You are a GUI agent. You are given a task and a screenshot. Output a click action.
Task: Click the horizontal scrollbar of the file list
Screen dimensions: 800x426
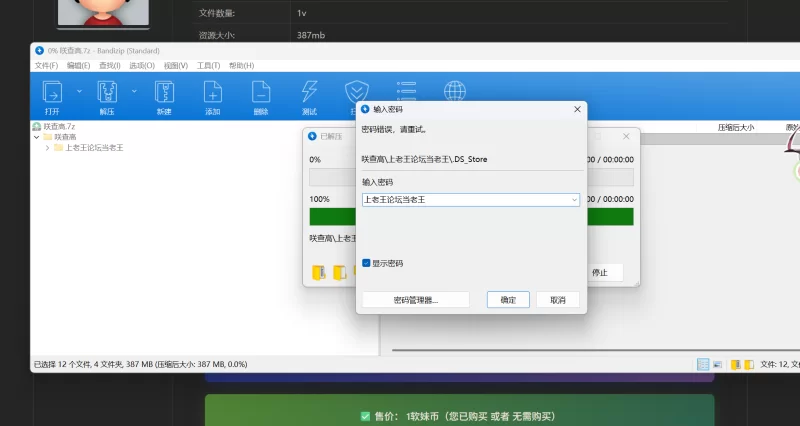pos(596,350)
